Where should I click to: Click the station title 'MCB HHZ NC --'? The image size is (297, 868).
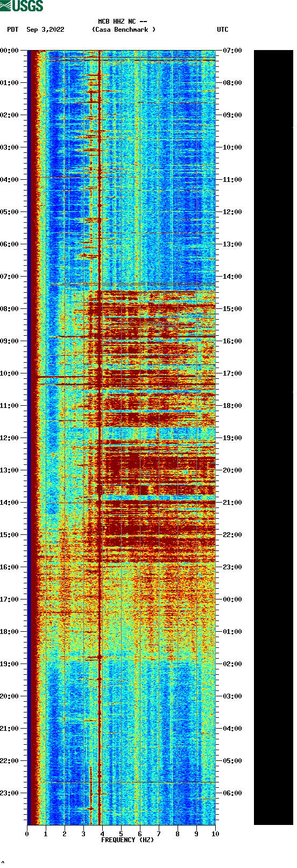(x=123, y=22)
